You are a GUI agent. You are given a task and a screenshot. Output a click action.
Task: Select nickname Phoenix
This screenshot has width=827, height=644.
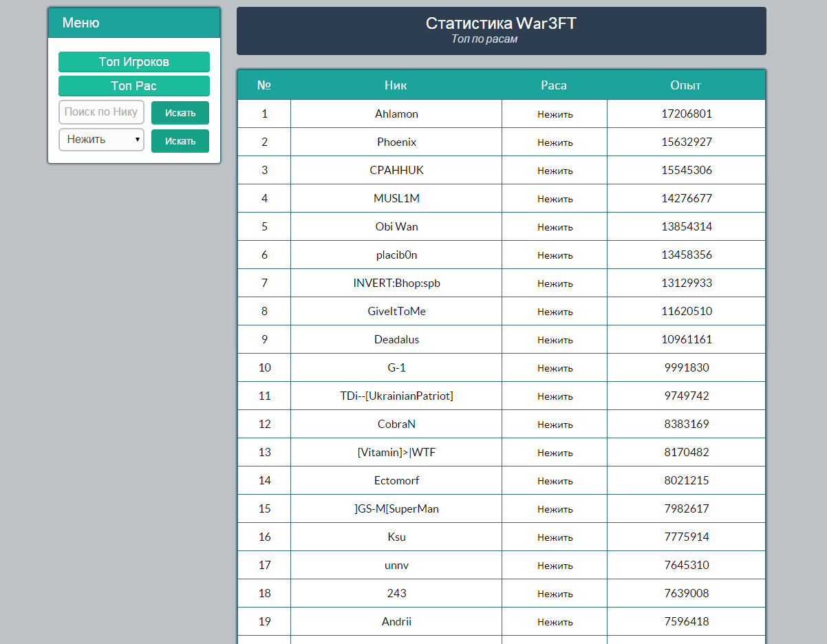(396, 142)
